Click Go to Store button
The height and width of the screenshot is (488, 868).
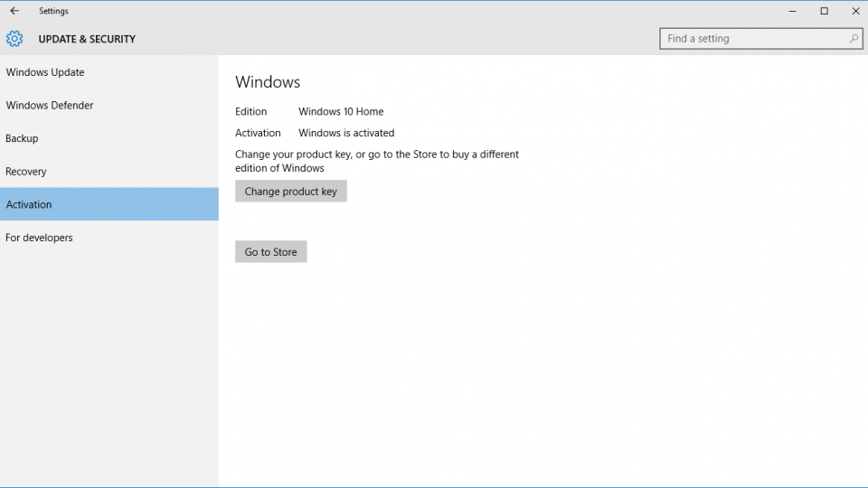[x=270, y=252]
